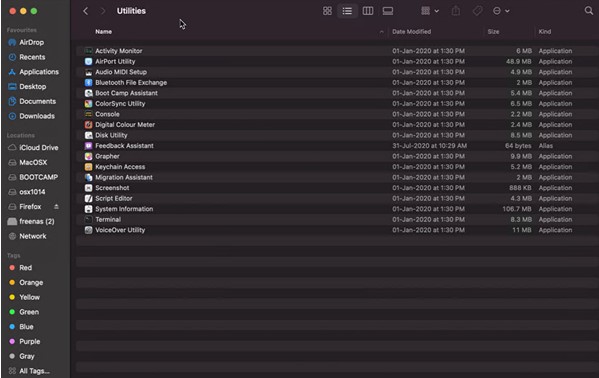Click the Migration Assistant icon
This screenshot has width=599, height=378.
tap(89, 177)
